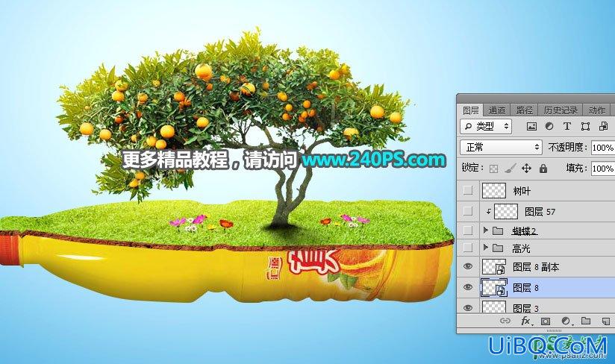
Task: Select the 图层 57 layer name
Action: pos(540,212)
